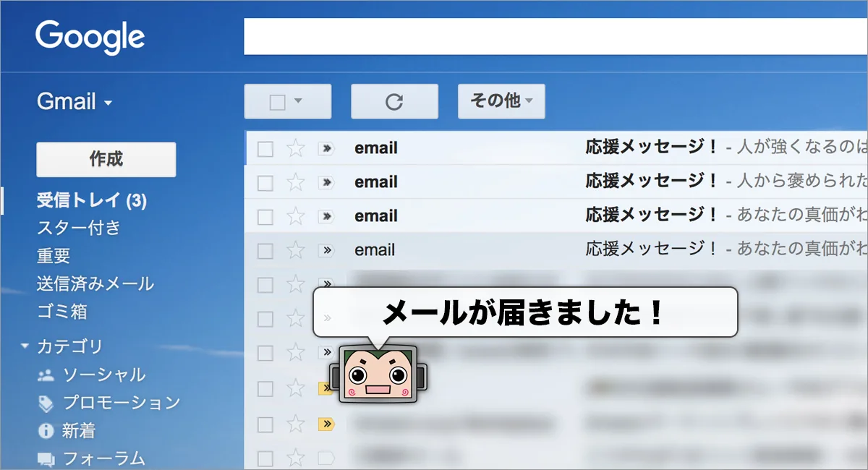Collapse the カテゴリ section triangle
The width and height of the screenshot is (868, 470).
point(25,346)
